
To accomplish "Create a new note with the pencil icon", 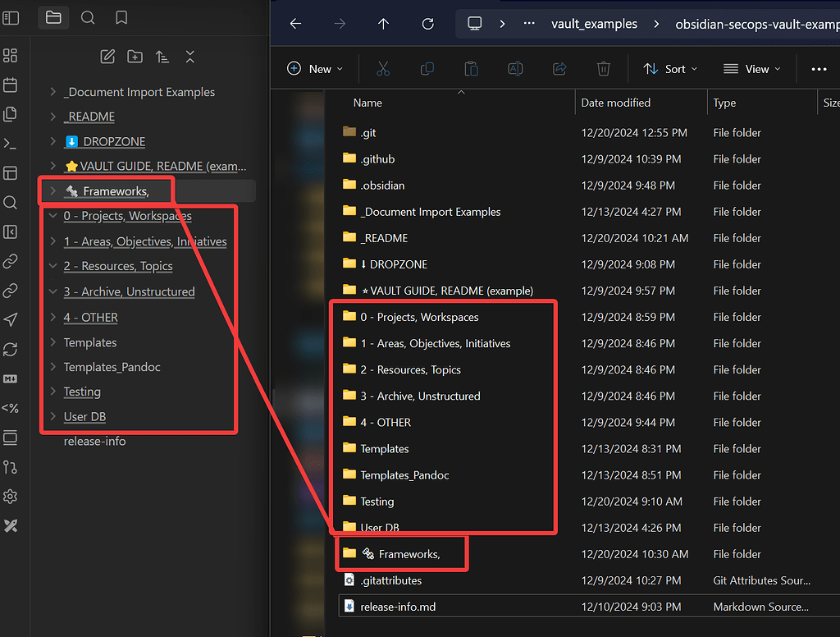I will 107,56.
